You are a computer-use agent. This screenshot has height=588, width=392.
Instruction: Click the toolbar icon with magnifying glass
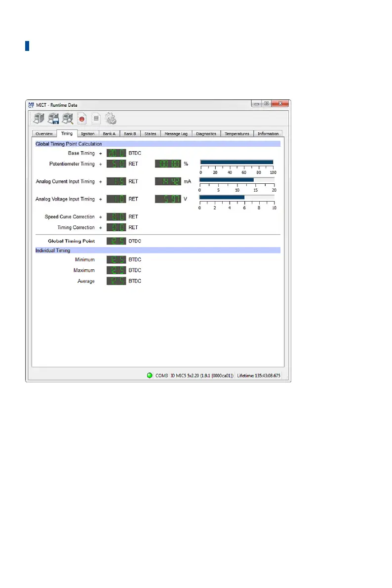pos(68,119)
